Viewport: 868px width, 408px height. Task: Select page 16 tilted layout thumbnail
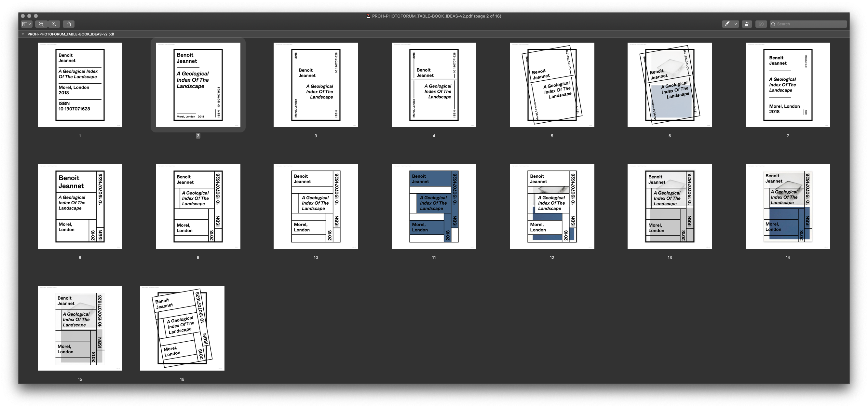[182, 328]
